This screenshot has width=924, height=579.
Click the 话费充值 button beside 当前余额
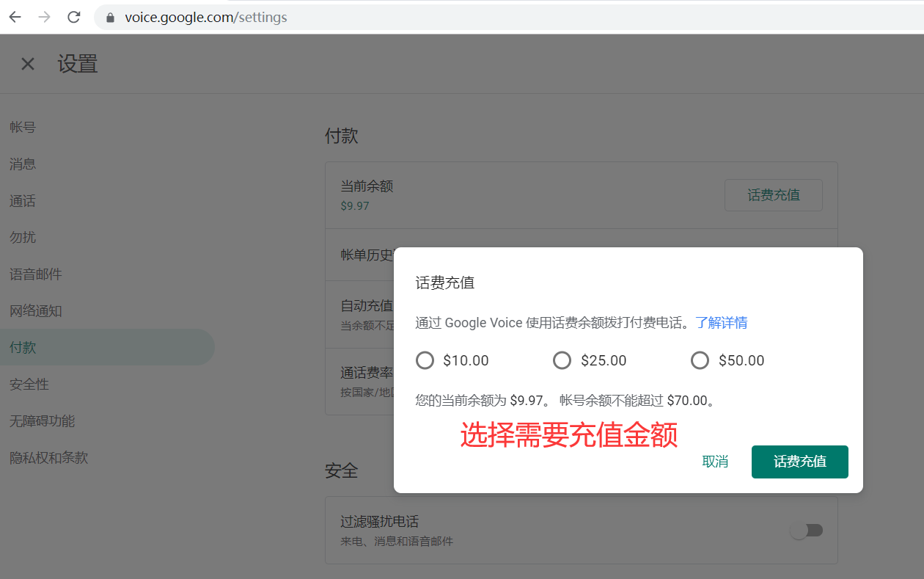[774, 195]
